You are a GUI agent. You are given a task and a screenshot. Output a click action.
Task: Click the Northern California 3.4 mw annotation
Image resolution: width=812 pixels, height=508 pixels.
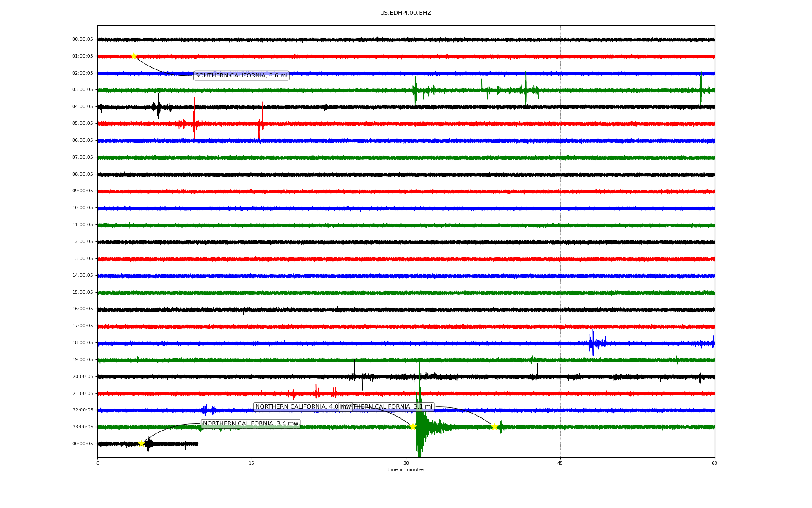click(x=250, y=424)
